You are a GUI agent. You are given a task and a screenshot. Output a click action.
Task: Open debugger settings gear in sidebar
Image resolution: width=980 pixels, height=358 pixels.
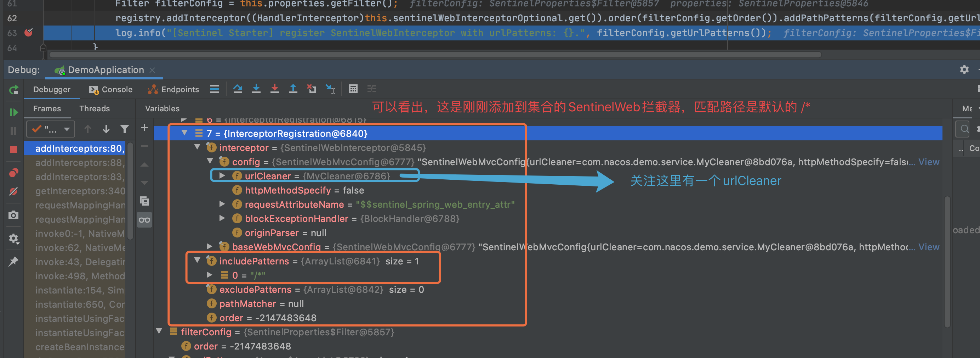coord(14,239)
